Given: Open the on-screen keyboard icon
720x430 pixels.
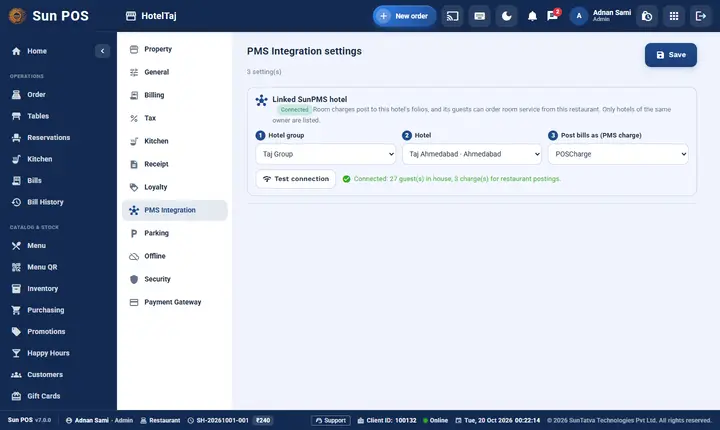Looking at the screenshot, I should (479, 16).
